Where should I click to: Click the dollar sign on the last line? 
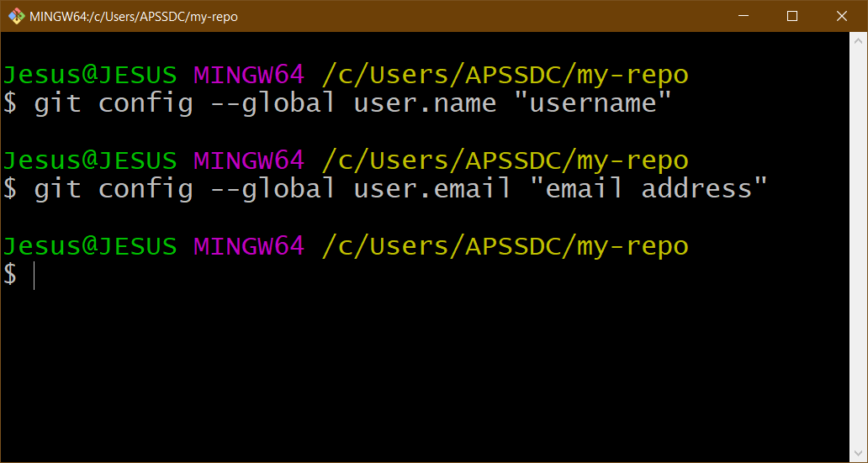coord(9,274)
